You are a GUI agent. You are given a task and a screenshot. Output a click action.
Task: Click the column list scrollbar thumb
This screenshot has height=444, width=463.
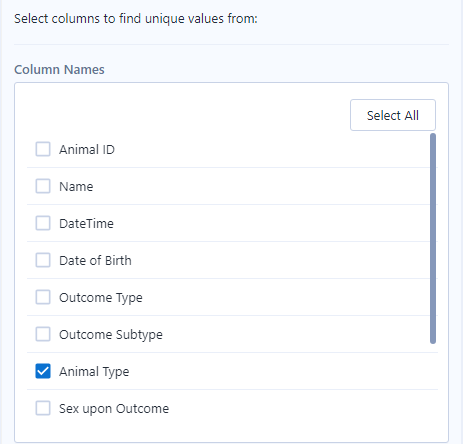[433, 238]
